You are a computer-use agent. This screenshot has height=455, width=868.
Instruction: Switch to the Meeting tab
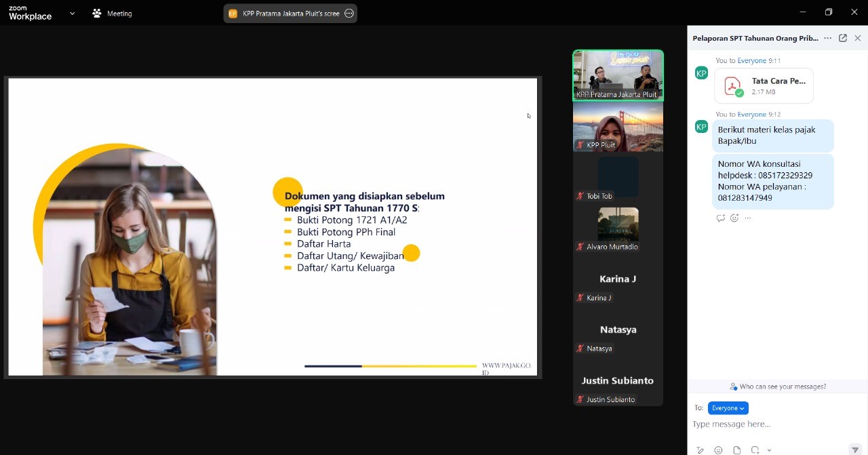[x=113, y=13]
